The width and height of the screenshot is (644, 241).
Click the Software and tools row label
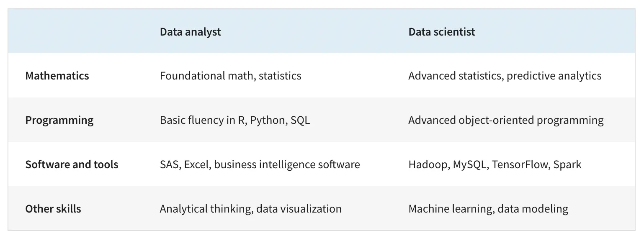tap(72, 164)
